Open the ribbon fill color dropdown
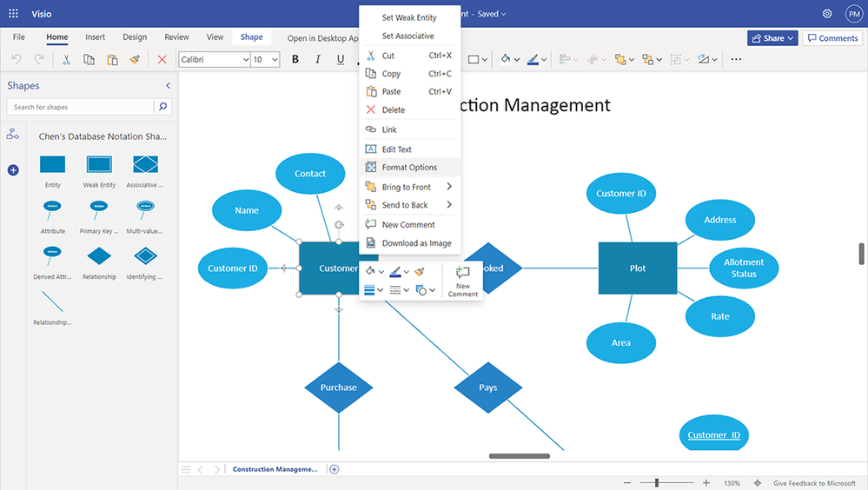 [516, 59]
